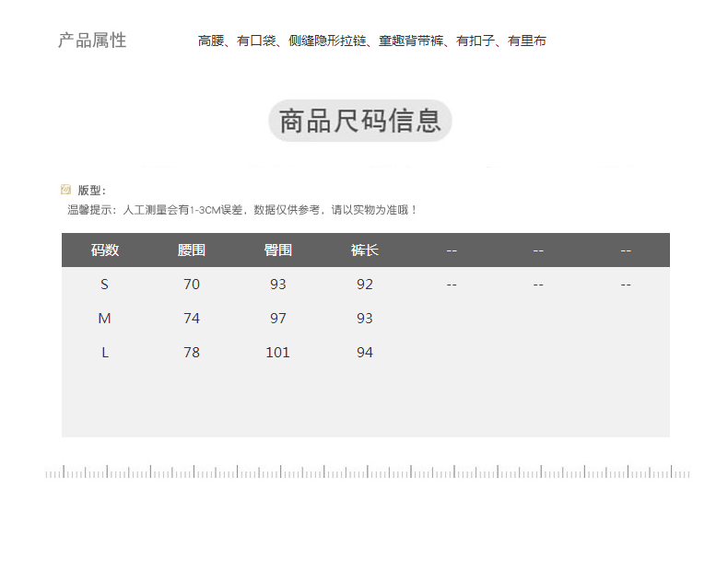
Task: Click the product attributes text starting with 高腰
Action: tap(372, 41)
